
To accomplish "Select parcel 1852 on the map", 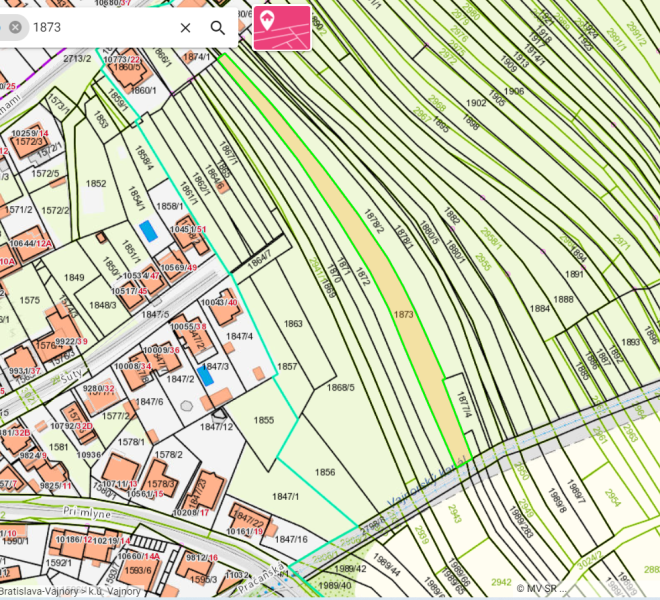I will (96, 184).
